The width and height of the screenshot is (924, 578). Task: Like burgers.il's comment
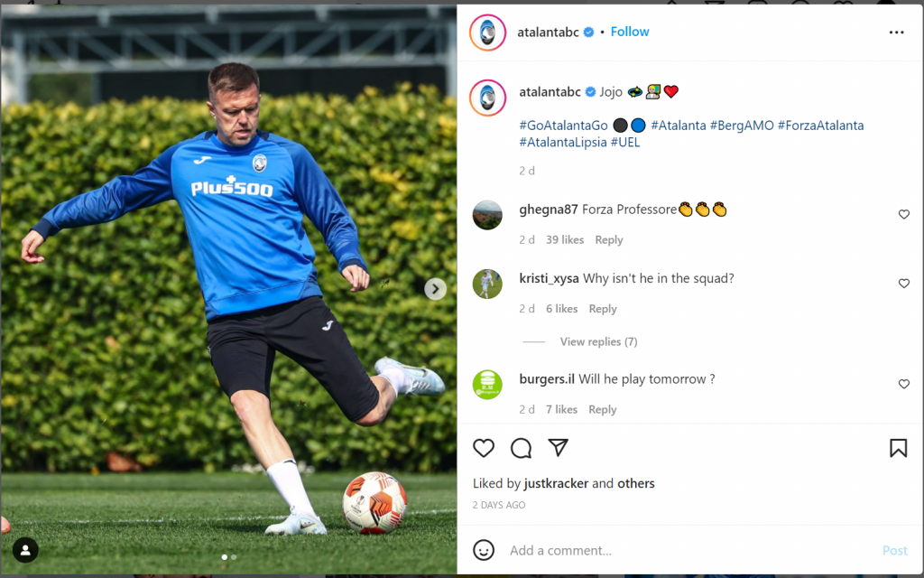(904, 384)
